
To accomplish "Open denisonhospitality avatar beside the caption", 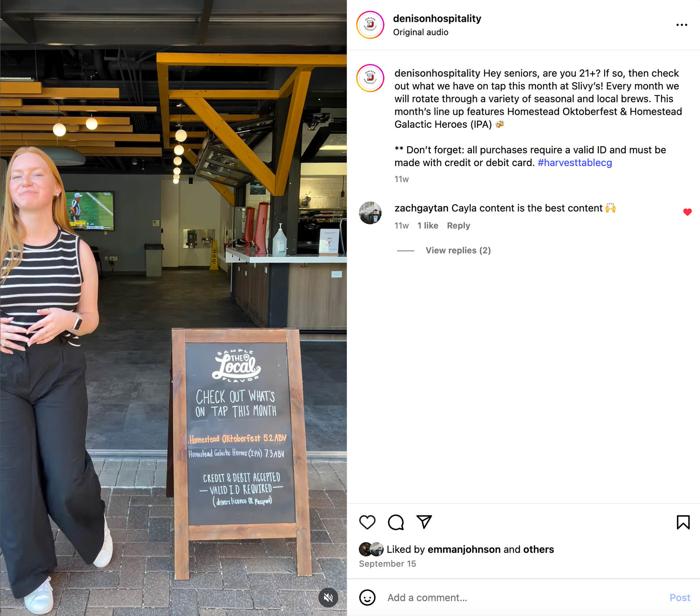I will click(x=370, y=78).
